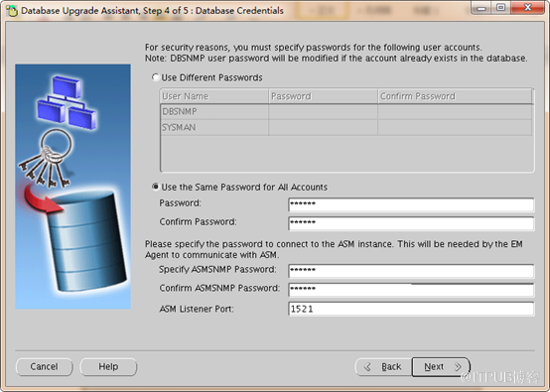Click the Password column header in table
550x392 pixels.
pos(323,96)
